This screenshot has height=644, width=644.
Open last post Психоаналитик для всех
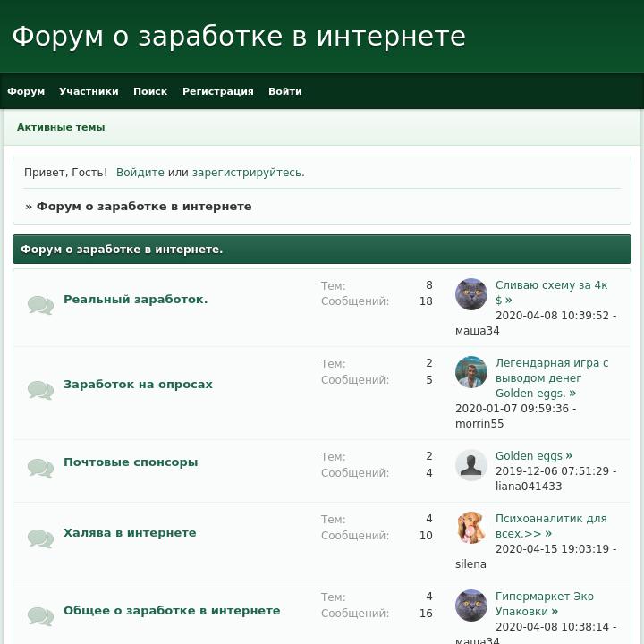pyautogui.click(x=551, y=526)
